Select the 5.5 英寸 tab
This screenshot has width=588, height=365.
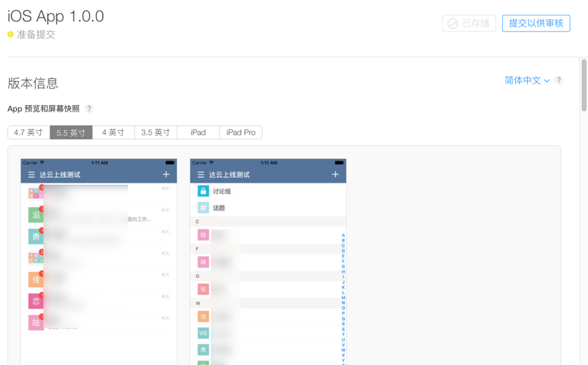pos(71,132)
